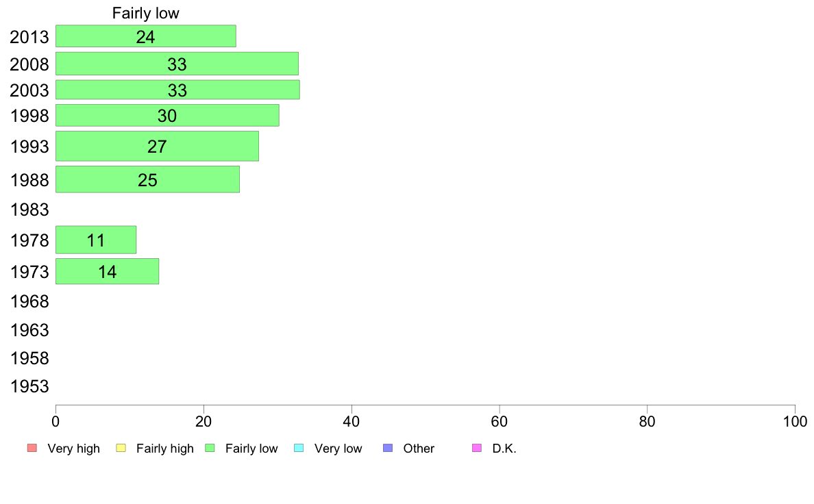Click the 2003 bar labeled 33
814x504 pixels.
(x=177, y=90)
